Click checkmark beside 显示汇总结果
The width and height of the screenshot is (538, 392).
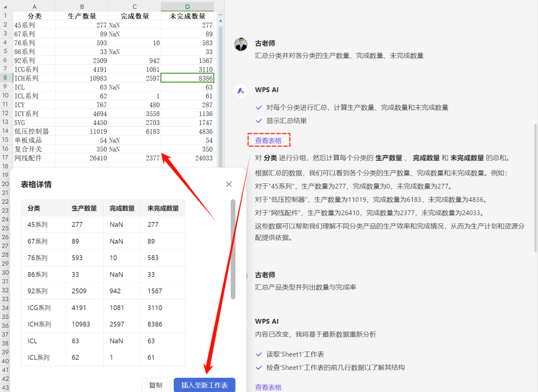259,121
